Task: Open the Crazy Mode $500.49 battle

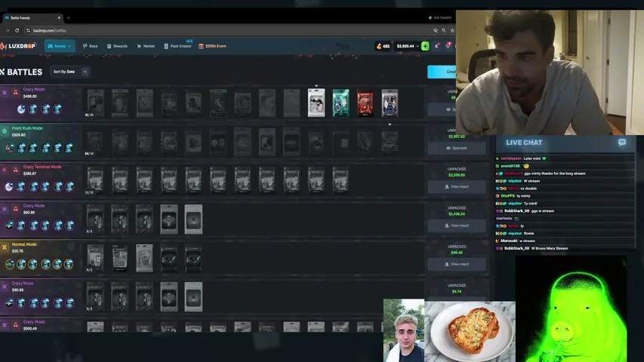Action: [x=212, y=325]
